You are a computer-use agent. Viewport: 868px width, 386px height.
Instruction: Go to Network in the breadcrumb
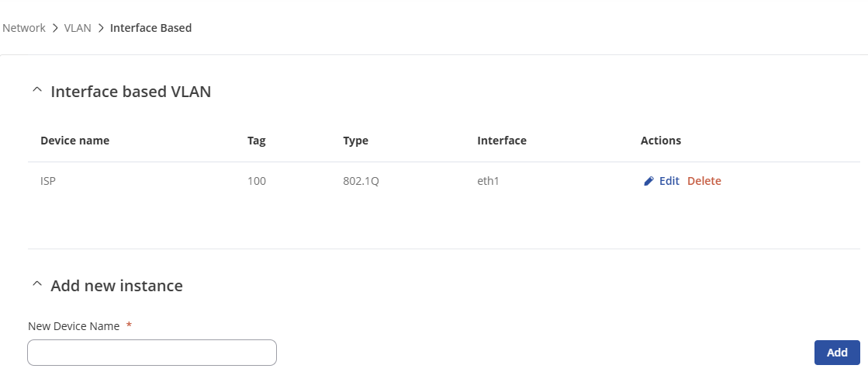tap(24, 28)
